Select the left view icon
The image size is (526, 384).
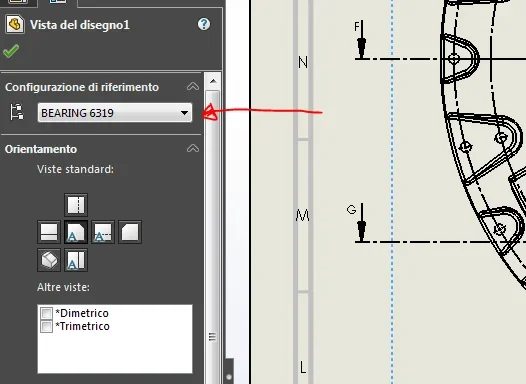[49, 232]
